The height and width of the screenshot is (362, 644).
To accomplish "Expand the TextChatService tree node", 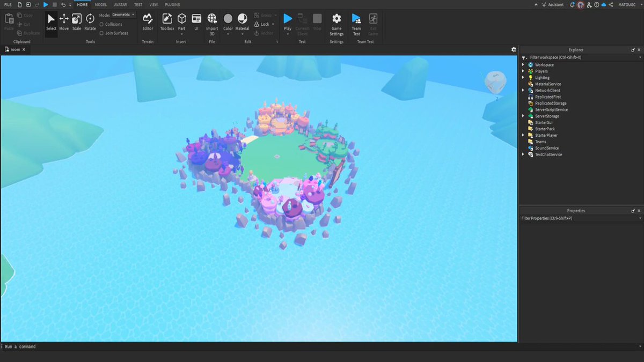I will click(x=523, y=154).
